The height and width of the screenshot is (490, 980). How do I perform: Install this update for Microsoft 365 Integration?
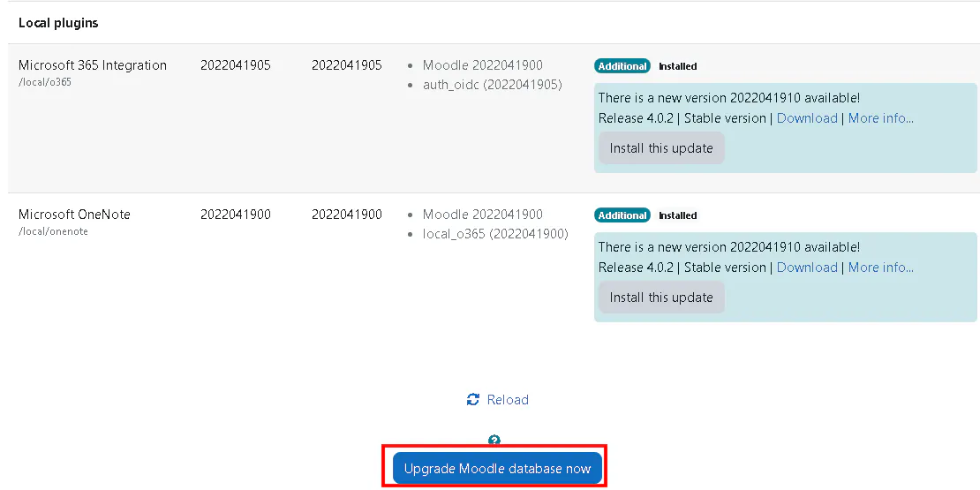661,148
